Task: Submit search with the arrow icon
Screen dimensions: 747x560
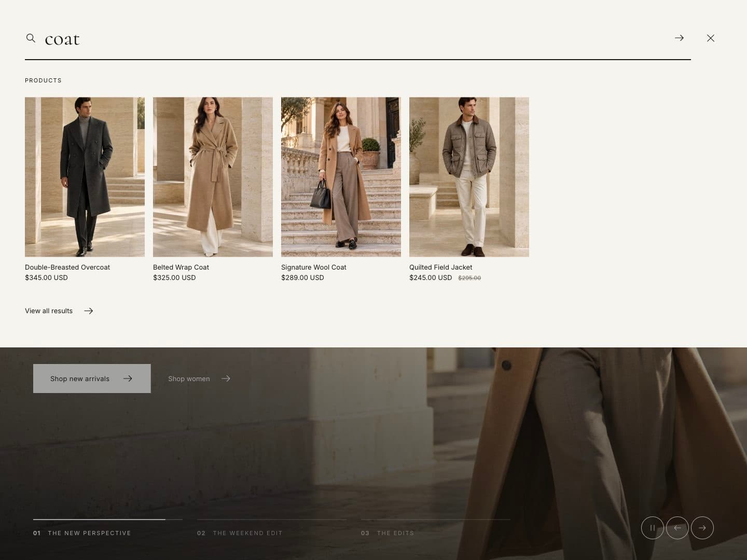Action: (679, 38)
